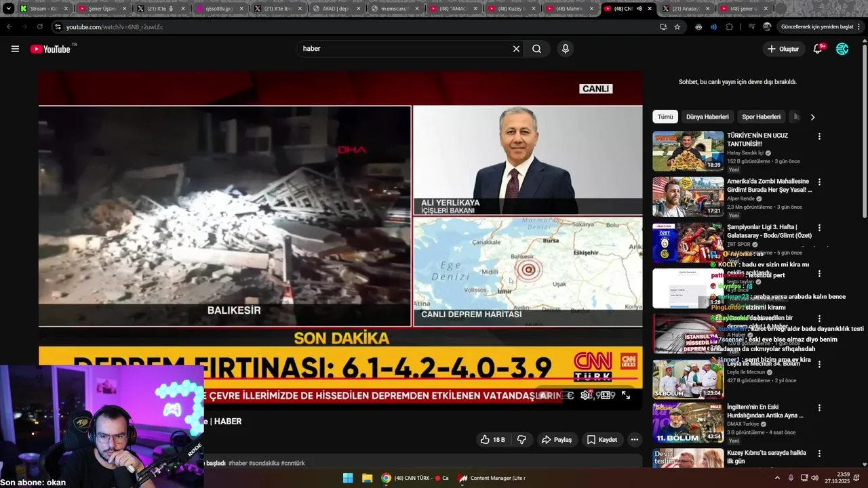Open options for İngiltere'nin En Eski video
Viewport: 868px width, 488px height.
[819, 408]
